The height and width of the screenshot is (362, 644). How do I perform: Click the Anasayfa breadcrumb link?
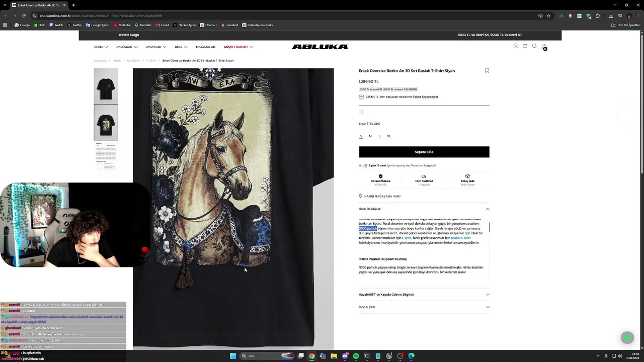pyautogui.click(x=100, y=60)
